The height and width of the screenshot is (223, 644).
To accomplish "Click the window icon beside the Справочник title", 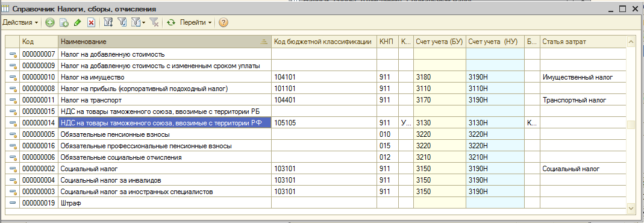I will click(5, 8).
